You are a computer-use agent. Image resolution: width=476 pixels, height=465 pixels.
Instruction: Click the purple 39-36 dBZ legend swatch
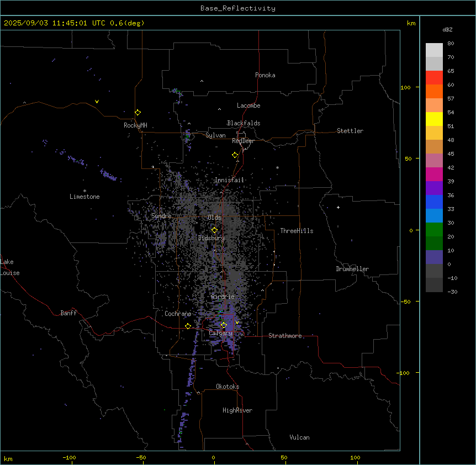pos(434,188)
